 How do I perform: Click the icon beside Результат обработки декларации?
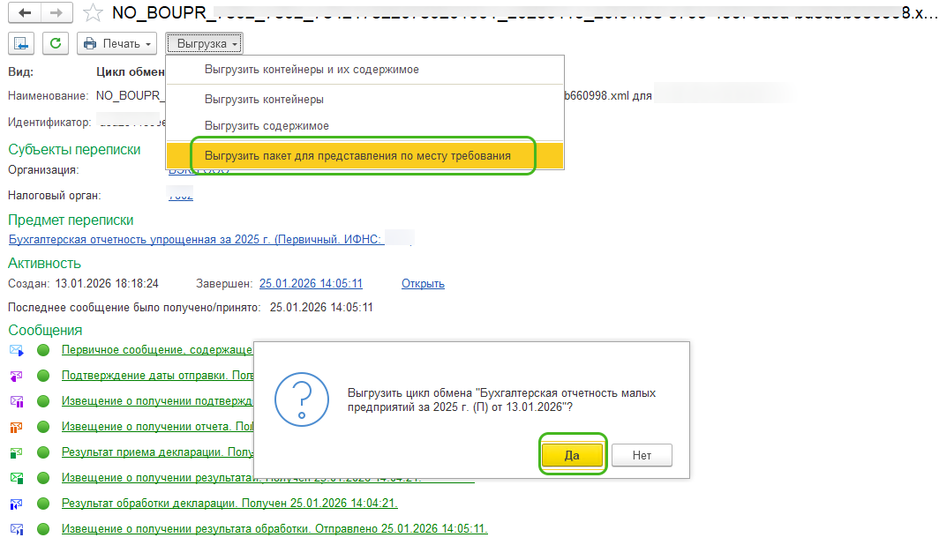click(16, 504)
